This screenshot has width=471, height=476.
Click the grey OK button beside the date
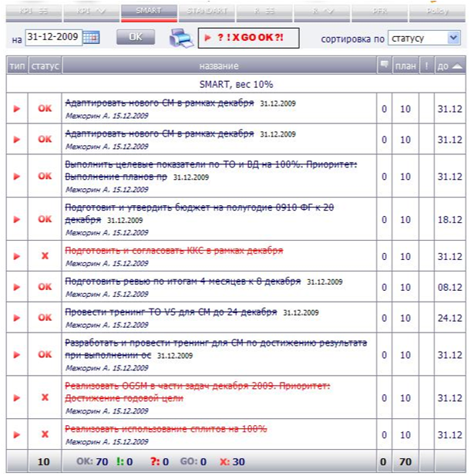point(136,37)
